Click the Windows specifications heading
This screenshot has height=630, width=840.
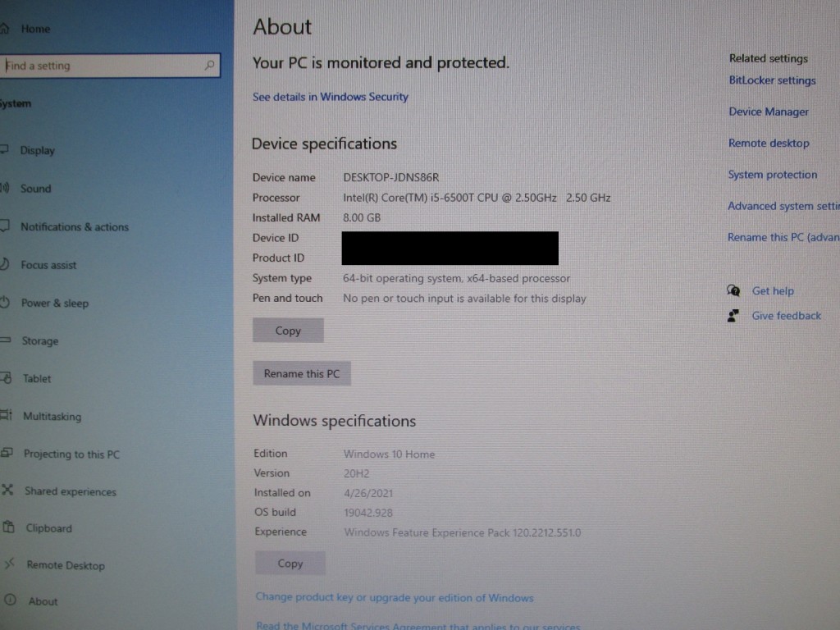335,421
